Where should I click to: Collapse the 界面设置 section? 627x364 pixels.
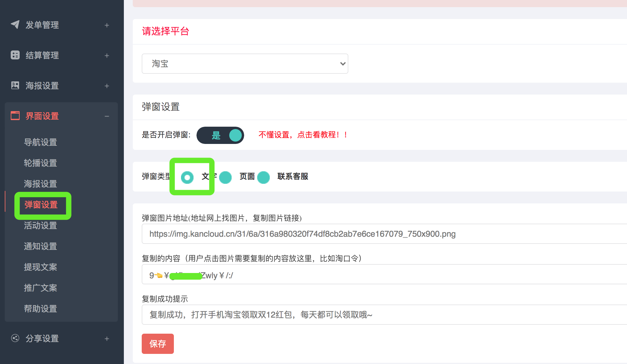[x=107, y=116]
